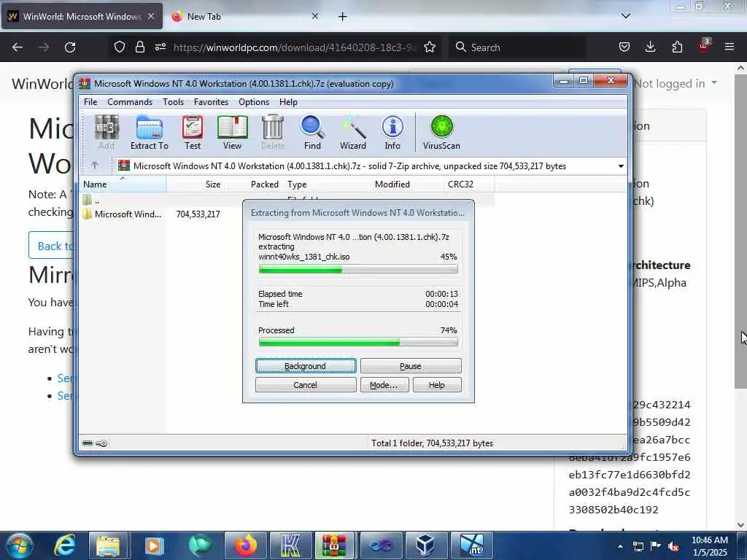Open the Firefox hamburger menu

(729, 47)
